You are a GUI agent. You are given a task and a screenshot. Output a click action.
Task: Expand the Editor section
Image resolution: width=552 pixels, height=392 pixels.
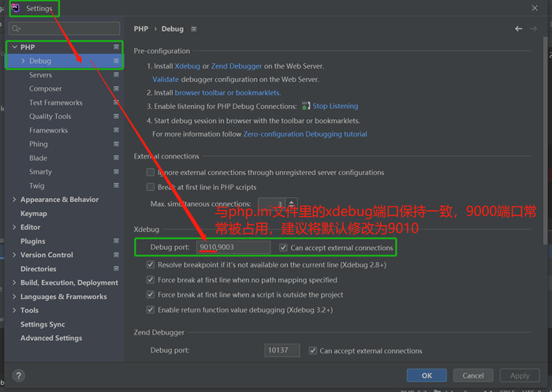[x=14, y=227]
